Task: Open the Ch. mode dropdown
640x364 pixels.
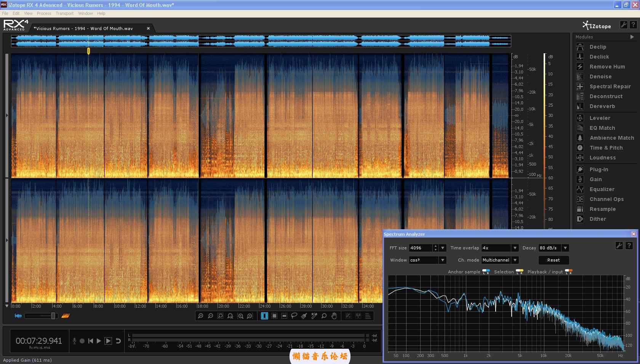Action: [x=515, y=260]
